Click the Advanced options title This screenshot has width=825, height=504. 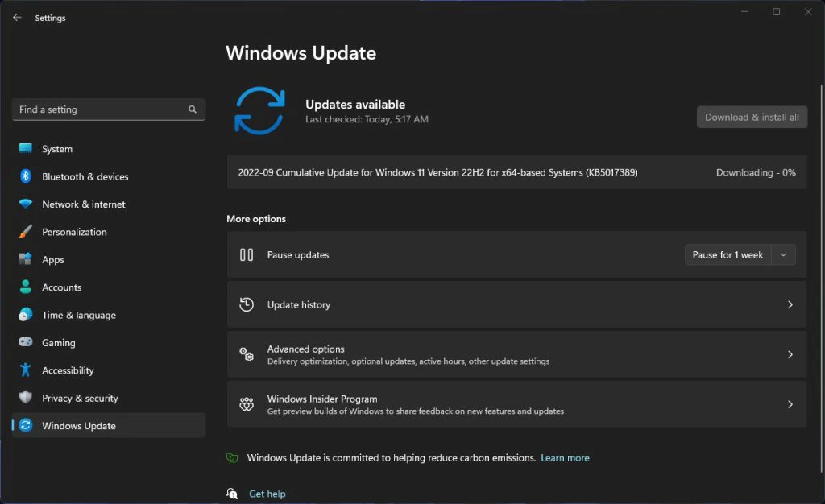tap(305, 349)
